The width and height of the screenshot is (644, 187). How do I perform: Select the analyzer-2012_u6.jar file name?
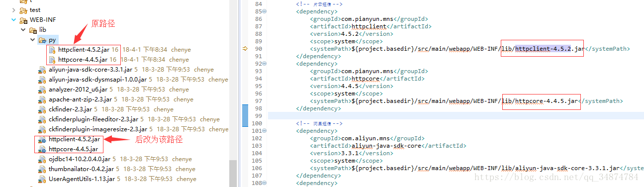point(78,90)
